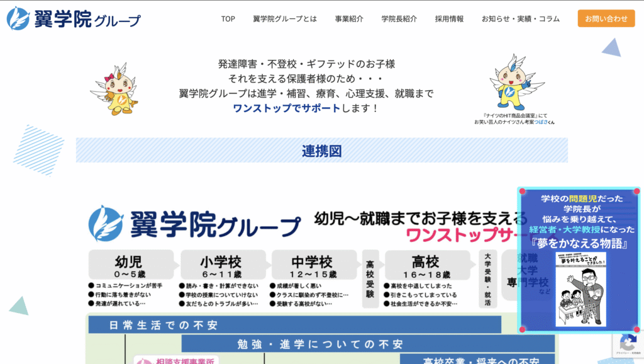Open the お問い合わせ contact page
Viewport: 644px width, 364px height.
point(606,18)
